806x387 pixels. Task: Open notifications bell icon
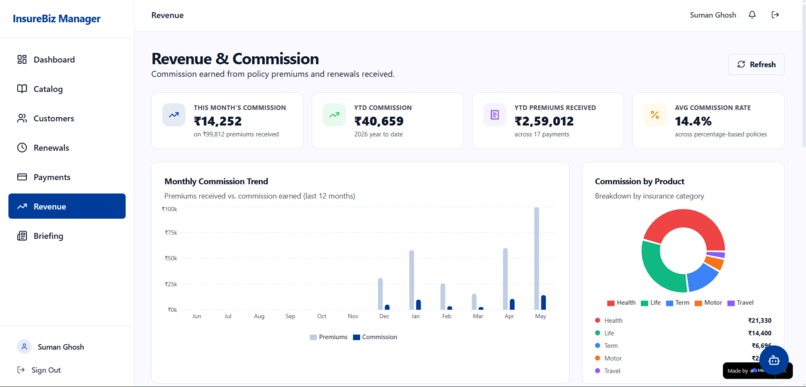click(752, 15)
